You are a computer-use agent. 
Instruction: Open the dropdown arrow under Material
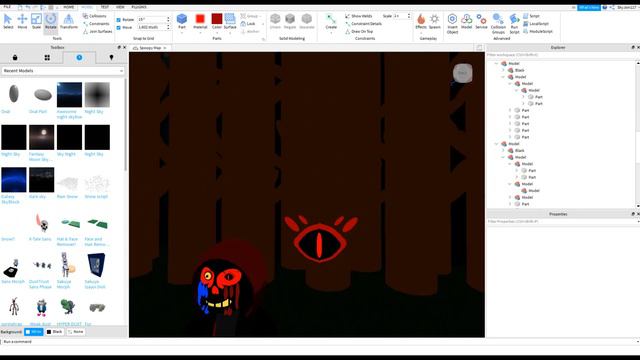pos(200,33)
